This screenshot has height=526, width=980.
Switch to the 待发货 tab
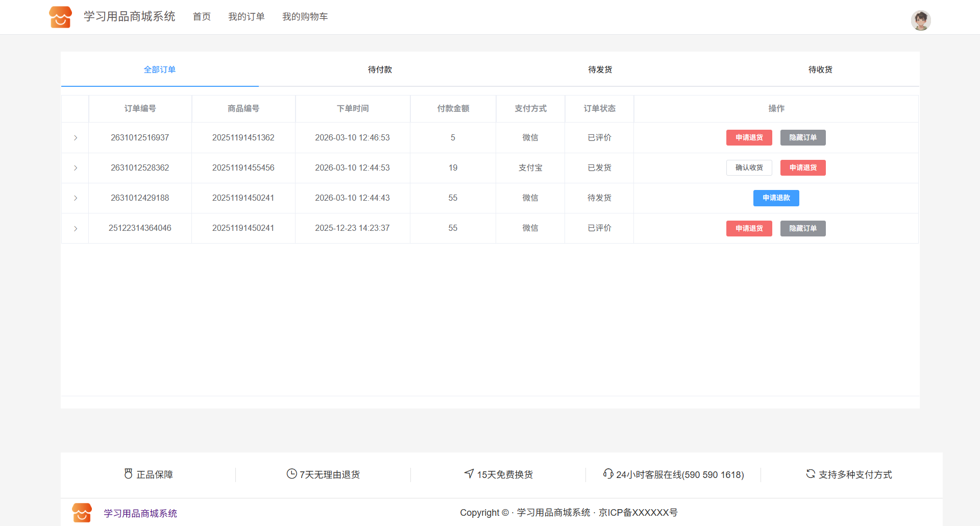pos(600,69)
